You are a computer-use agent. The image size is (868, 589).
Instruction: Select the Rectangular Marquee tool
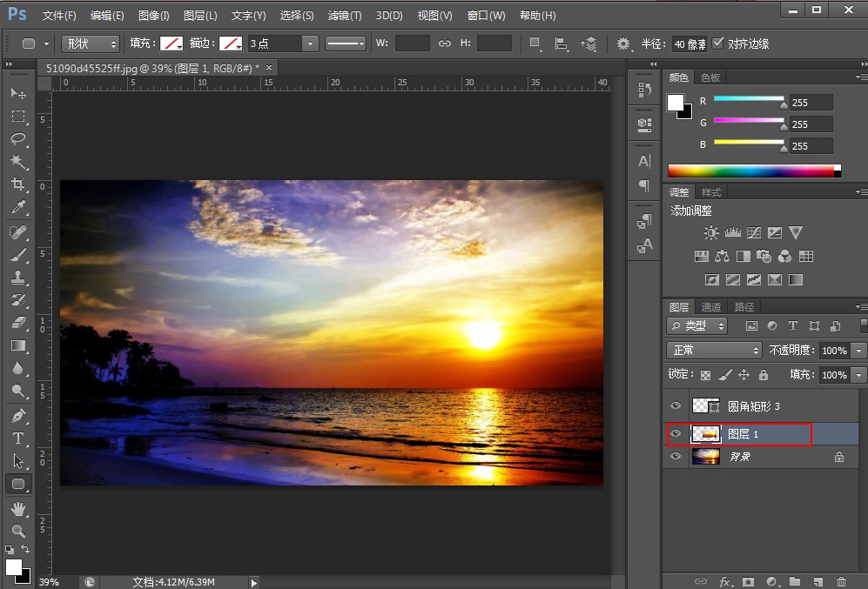[18, 116]
